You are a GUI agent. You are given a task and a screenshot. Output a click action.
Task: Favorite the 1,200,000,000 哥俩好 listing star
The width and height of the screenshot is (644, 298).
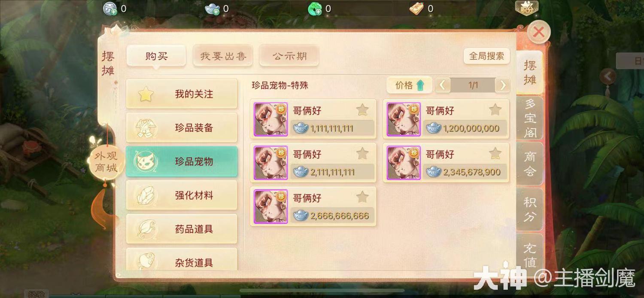[x=495, y=109]
